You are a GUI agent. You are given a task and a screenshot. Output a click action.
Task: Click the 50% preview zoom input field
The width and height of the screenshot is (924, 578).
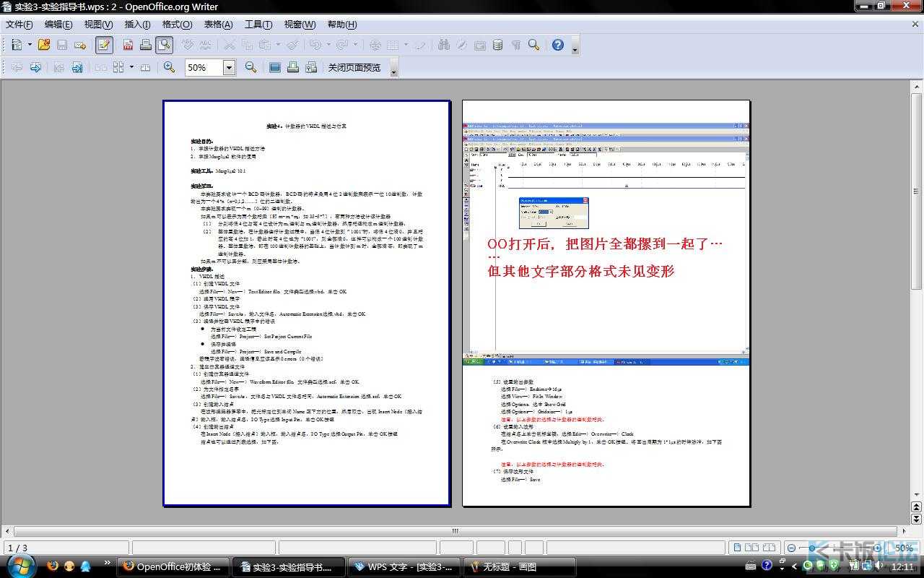tap(204, 67)
